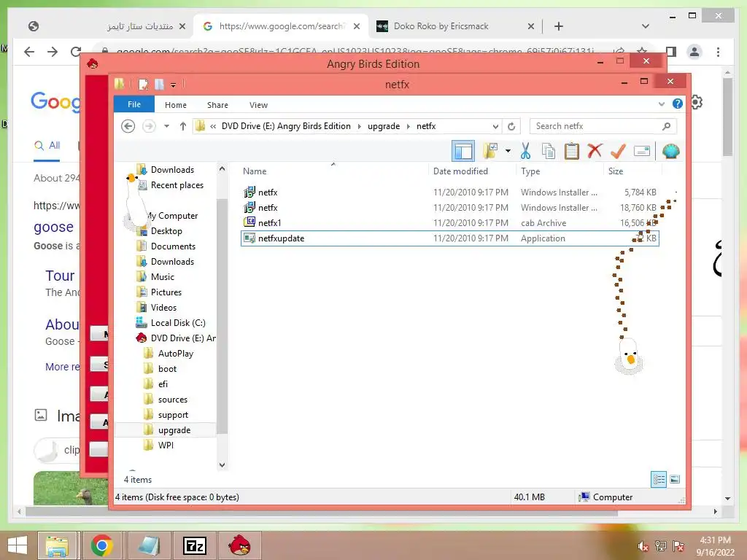Click navigation pane scroll down arrow

click(222, 464)
